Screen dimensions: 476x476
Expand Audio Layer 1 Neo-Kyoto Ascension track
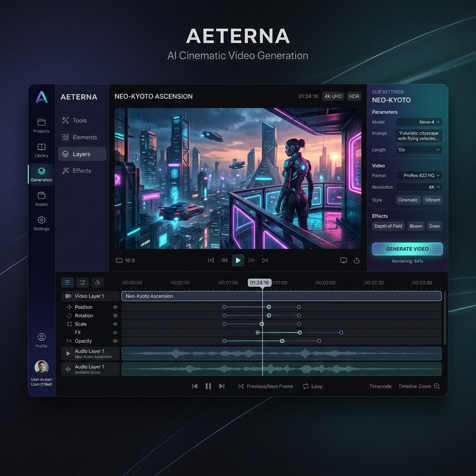point(68,353)
